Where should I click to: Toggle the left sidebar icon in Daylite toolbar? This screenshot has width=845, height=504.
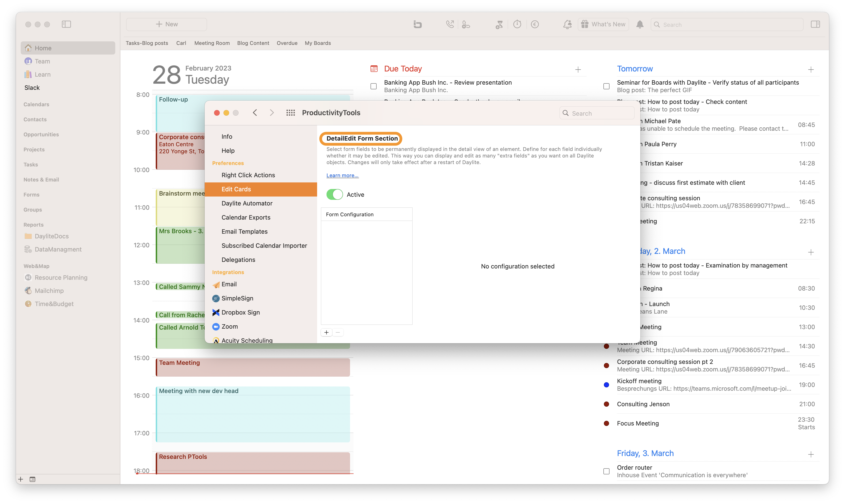pos(66,24)
